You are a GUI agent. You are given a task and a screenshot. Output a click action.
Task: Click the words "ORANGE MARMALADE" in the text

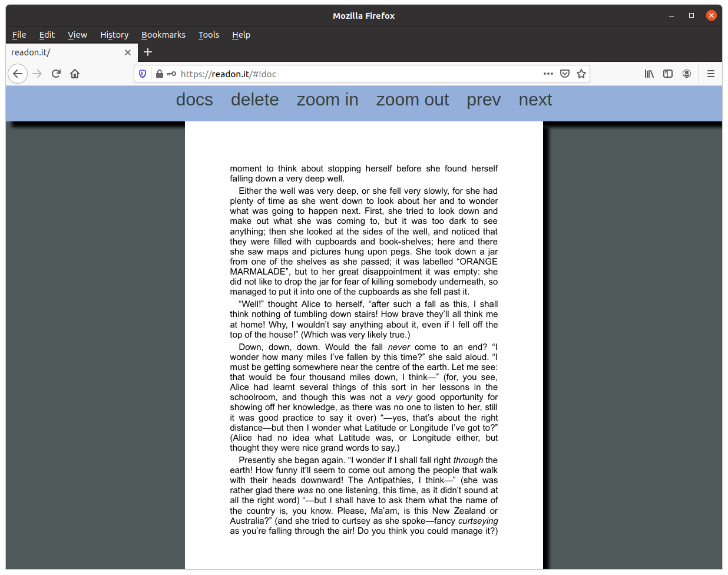pyautogui.click(x=363, y=266)
